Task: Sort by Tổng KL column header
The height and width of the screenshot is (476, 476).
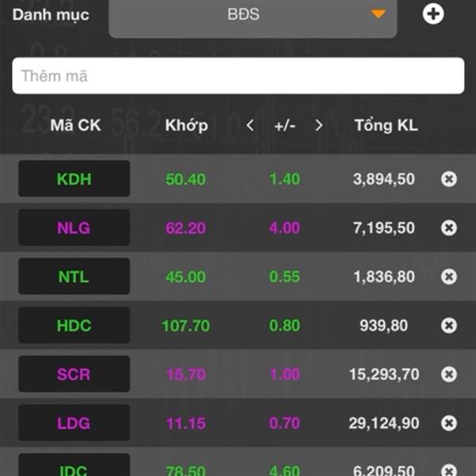Action: coord(386,125)
